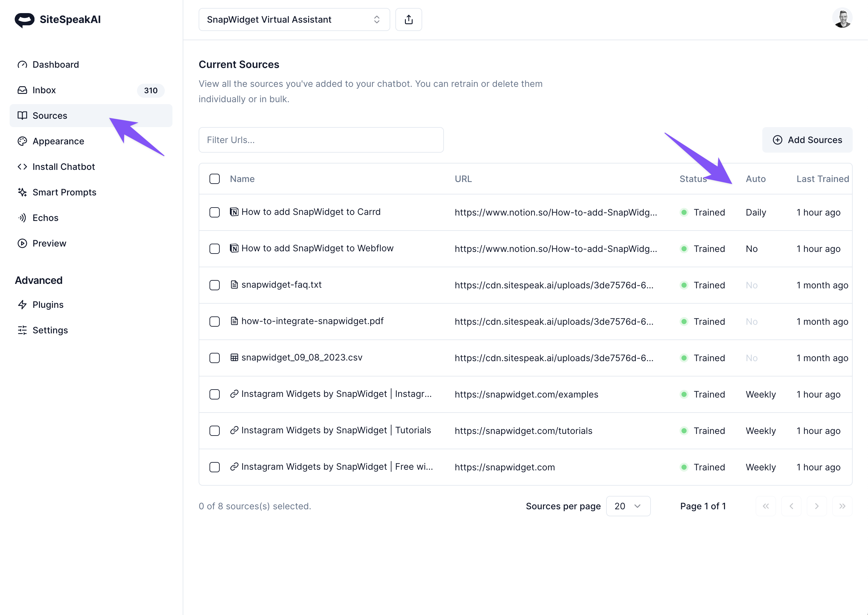Image resolution: width=868 pixels, height=615 pixels.
Task: Focus the Filter Urls input field
Action: pos(321,140)
